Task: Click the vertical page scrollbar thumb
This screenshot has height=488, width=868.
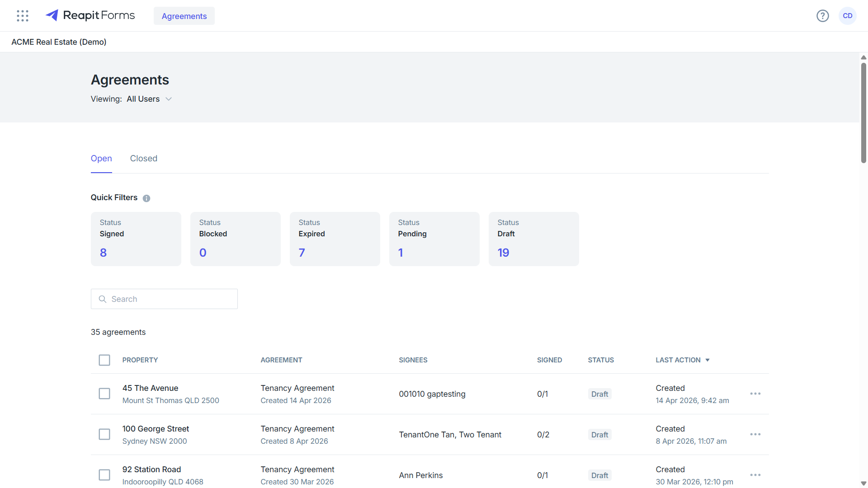Action: pyautogui.click(x=863, y=113)
